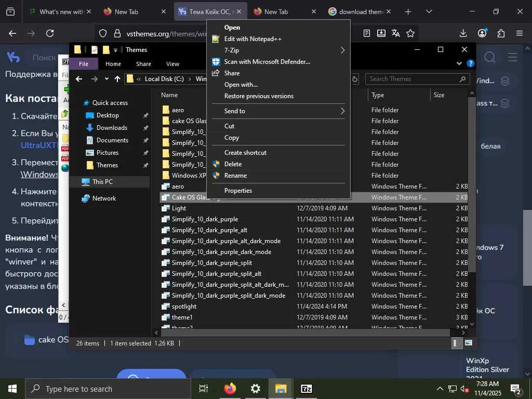Expand the Explorer ribbon chevron
The image size is (532, 399).
coord(459,63)
